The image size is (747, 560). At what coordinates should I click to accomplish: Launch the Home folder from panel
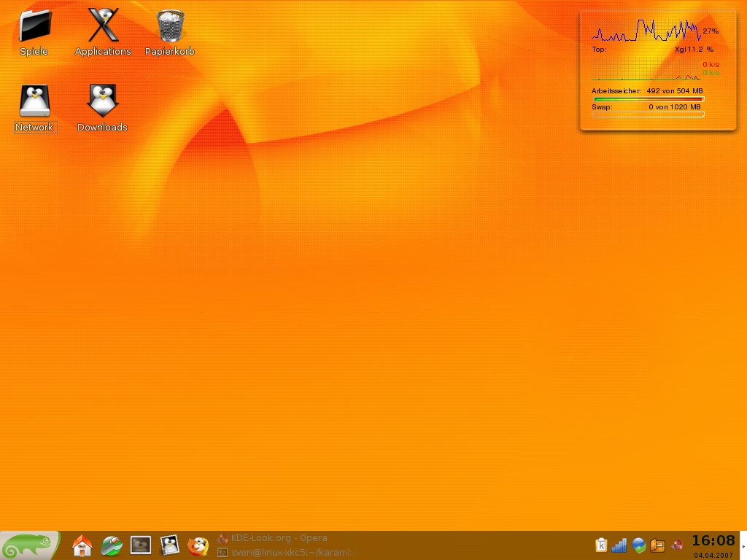click(x=82, y=545)
